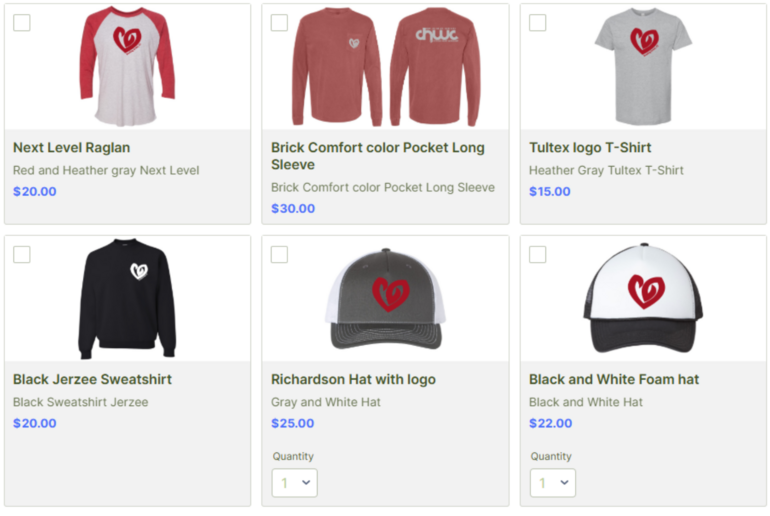Image resolution: width=770 pixels, height=516 pixels.
Task: Click the black and white foam hat image
Action: click(x=643, y=298)
